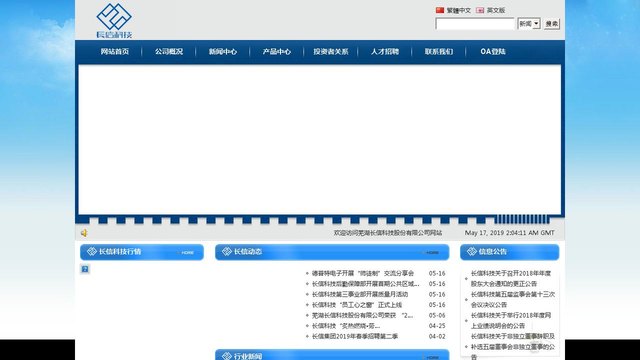Open news 长信科技第三事业部开展质量月活动
640x360 pixels.
[x=360, y=294]
